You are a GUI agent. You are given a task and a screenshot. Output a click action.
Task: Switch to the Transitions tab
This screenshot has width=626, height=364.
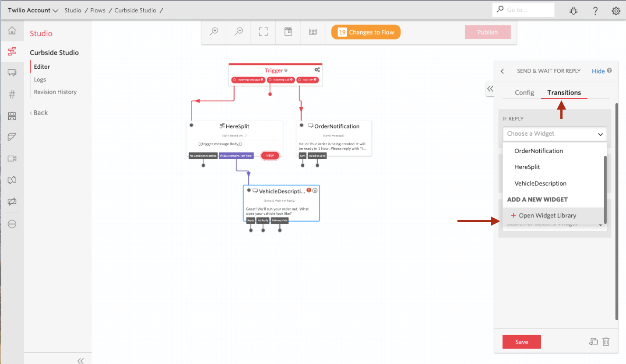tap(564, 93)
